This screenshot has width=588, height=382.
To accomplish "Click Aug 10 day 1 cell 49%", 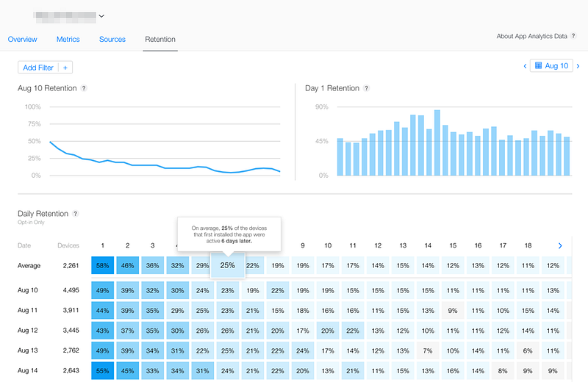I will (103, 290).
